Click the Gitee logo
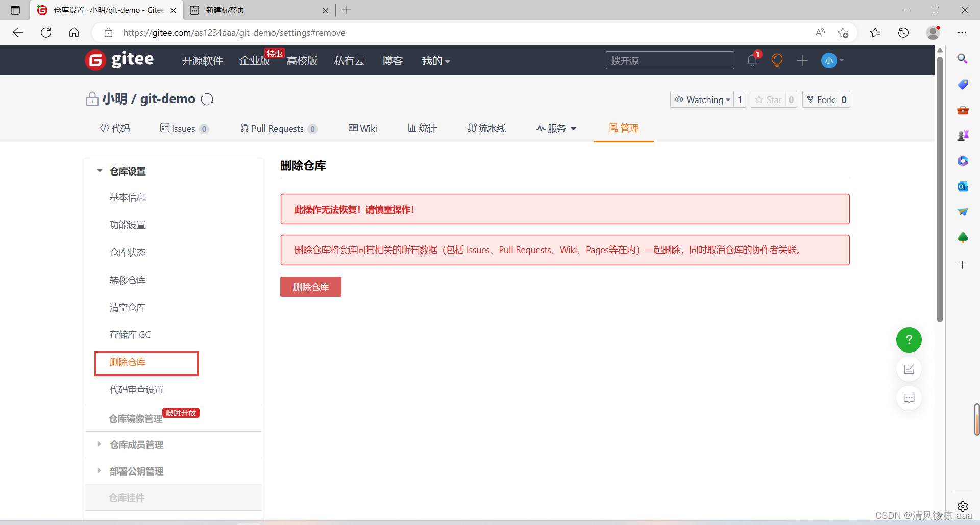This screenshot has height=525, width=980. click(119, 60)
